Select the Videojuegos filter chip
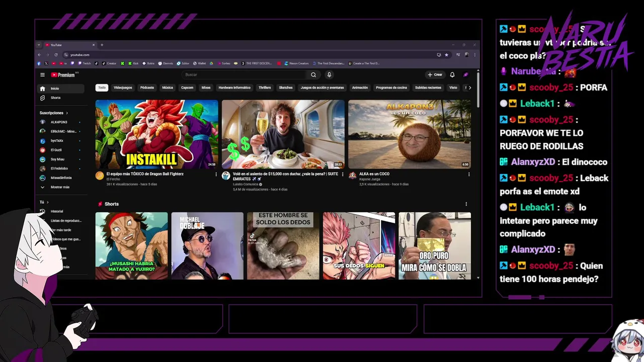Image resolution: width=644 pixels, height=362 pixels. (x=123, y=87)
